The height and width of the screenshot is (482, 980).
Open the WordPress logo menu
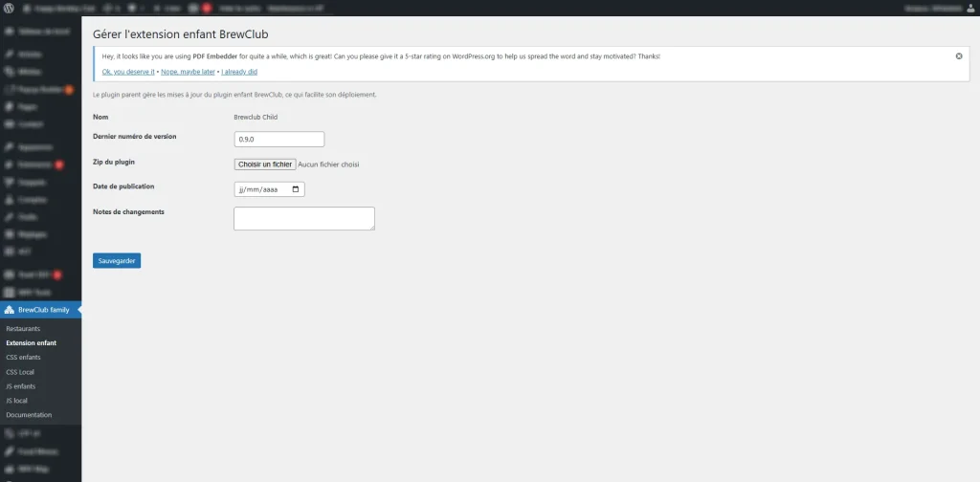point(10,9)
